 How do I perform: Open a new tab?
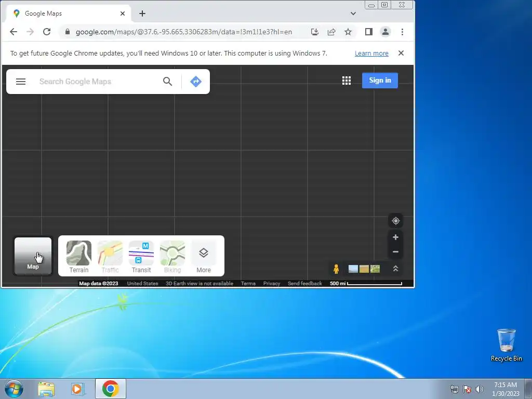click(x=142, y=14)
